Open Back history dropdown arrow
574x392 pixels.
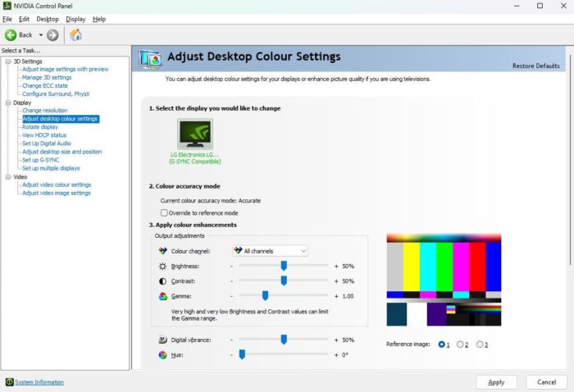pos(41,35)
